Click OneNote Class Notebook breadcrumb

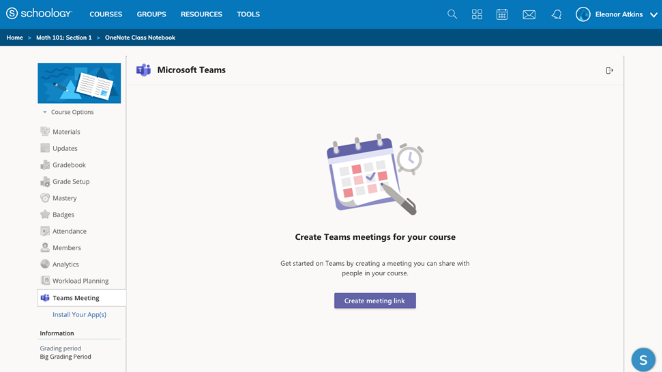pyautogui.click(x=140, y=38)
